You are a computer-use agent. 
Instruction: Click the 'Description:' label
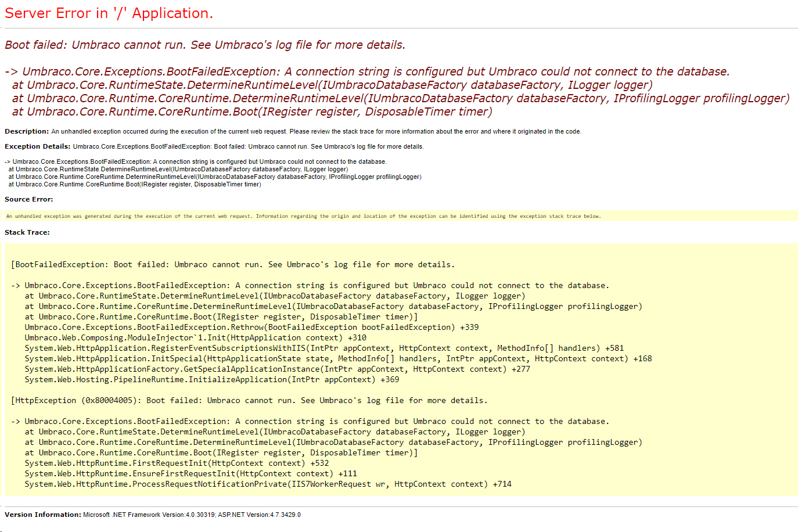coord(27,131)
